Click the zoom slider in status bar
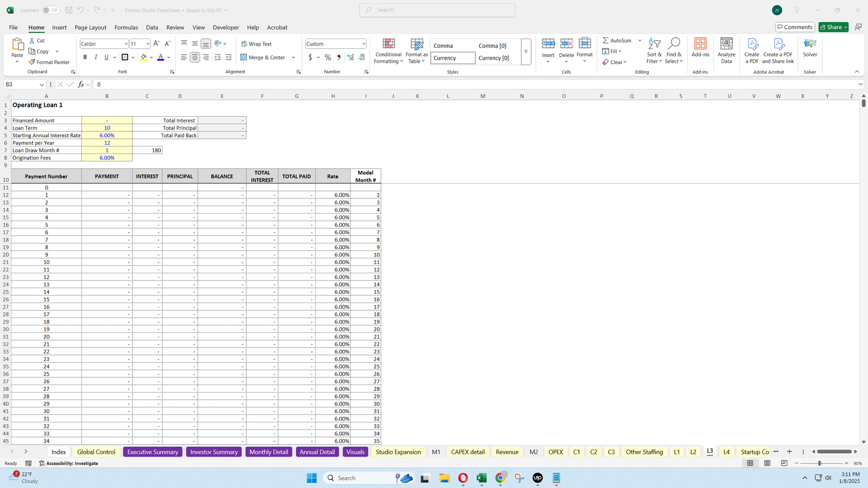868x488 pixels. tap(820, 464)
